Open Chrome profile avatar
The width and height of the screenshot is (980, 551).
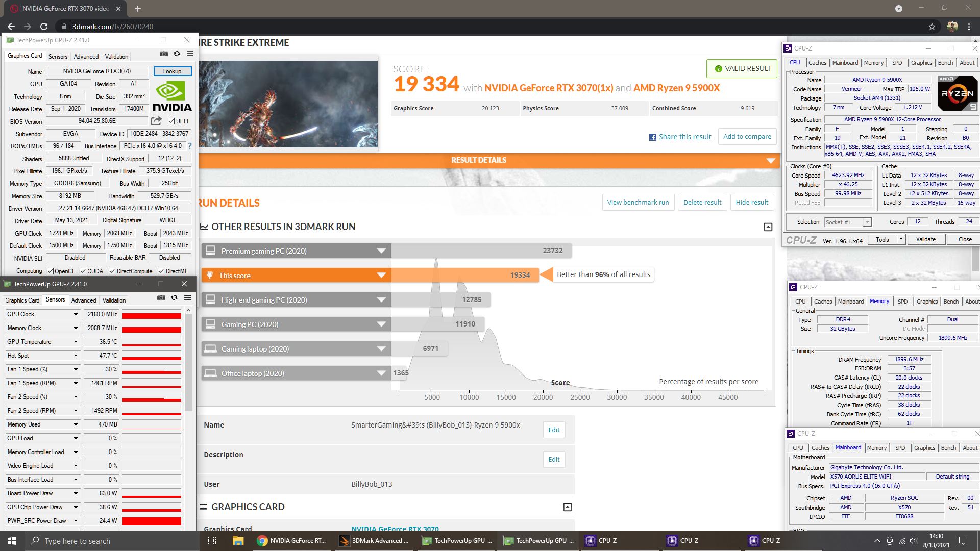pos(952,27)
